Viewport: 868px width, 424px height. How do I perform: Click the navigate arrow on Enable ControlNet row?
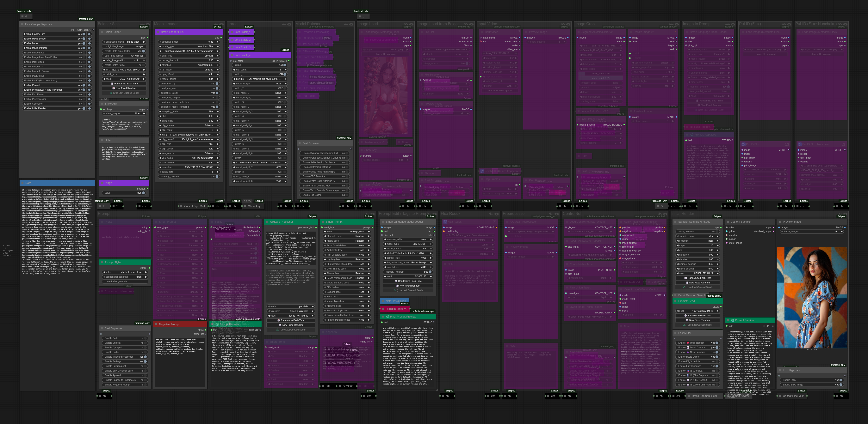click(x=89, y=104)
